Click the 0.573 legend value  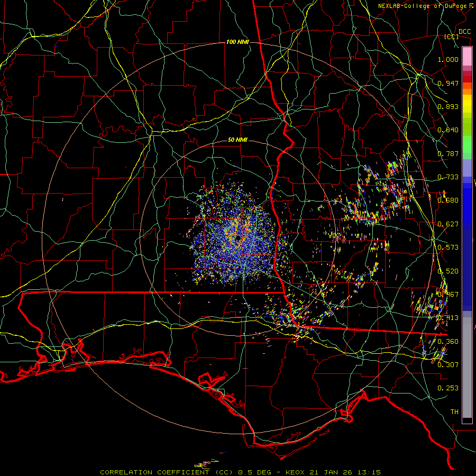click(x=448, y=248)
